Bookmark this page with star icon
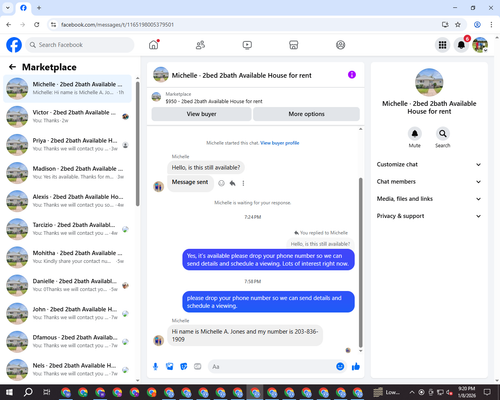 [x=458, y=25]
